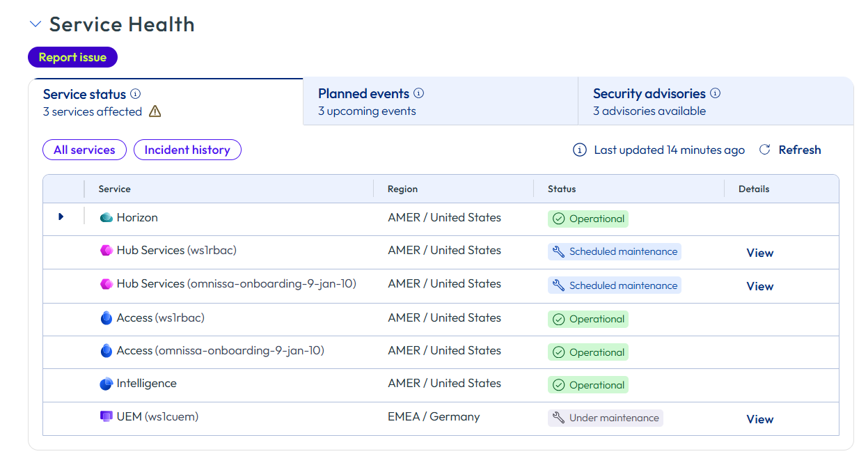Click the Hub Services (ws1rbac) hexagon icon
868x463 pixels.
tap(106, 251)
